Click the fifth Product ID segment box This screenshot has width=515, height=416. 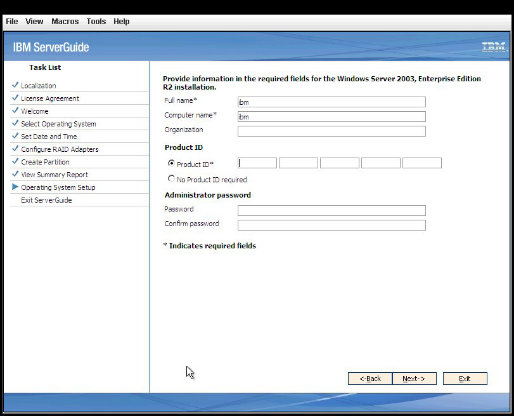tap(422, 163)
